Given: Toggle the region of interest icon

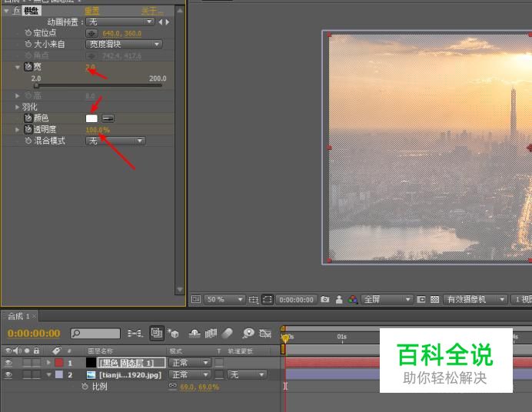Looking at the screenshot, I should (x=421, y=300).
